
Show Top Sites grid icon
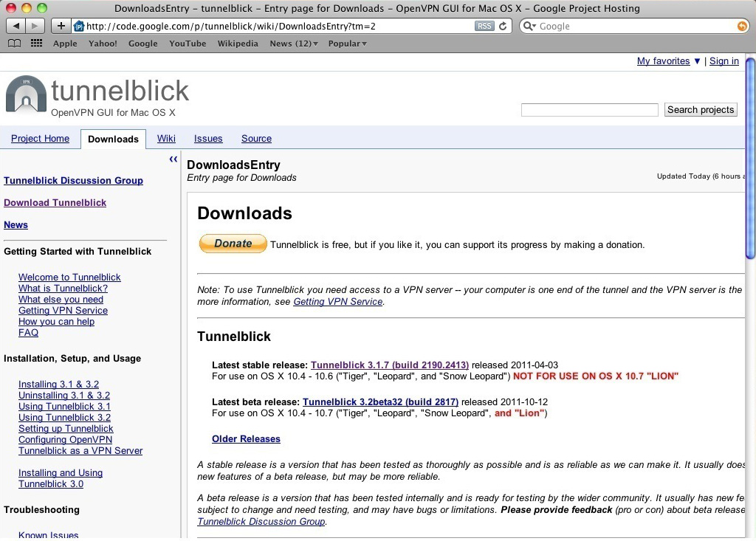pyautogui.click(x=36, y=44)
